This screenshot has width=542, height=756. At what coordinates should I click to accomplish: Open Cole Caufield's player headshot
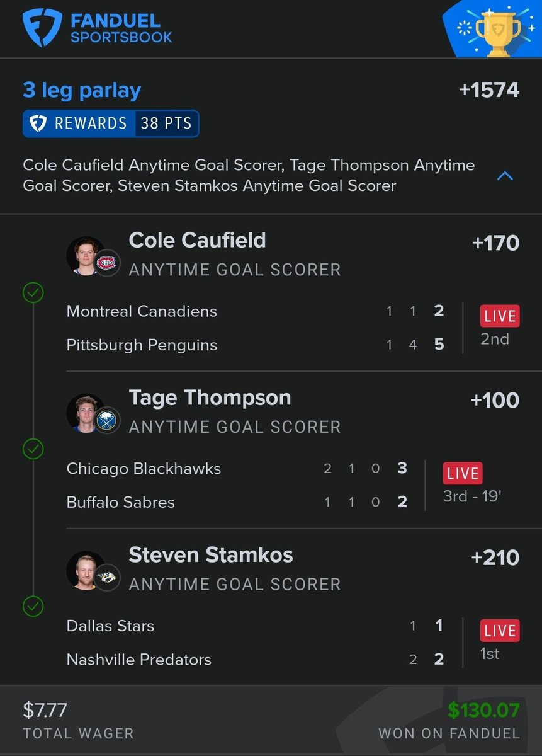[x=84, y=255]
